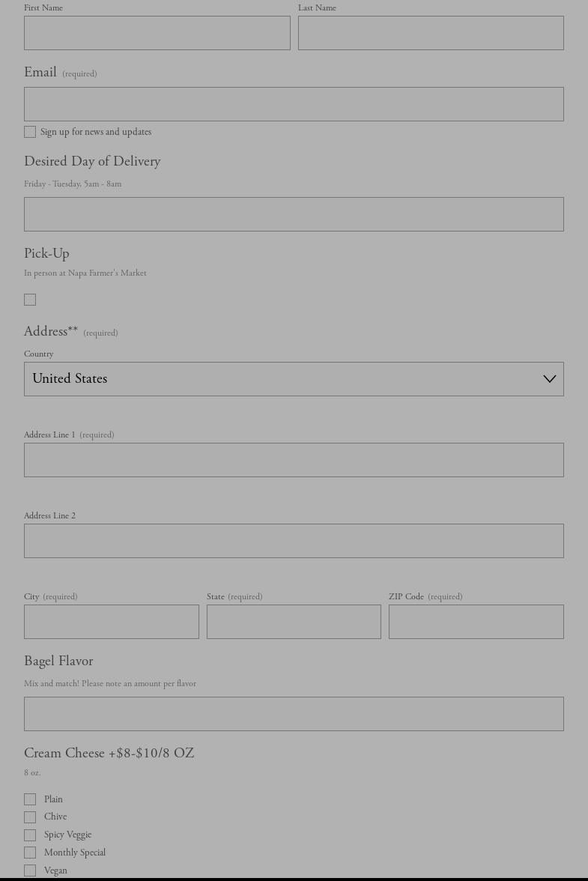Click the Country dropdown chevron arrow

[549, 379]
